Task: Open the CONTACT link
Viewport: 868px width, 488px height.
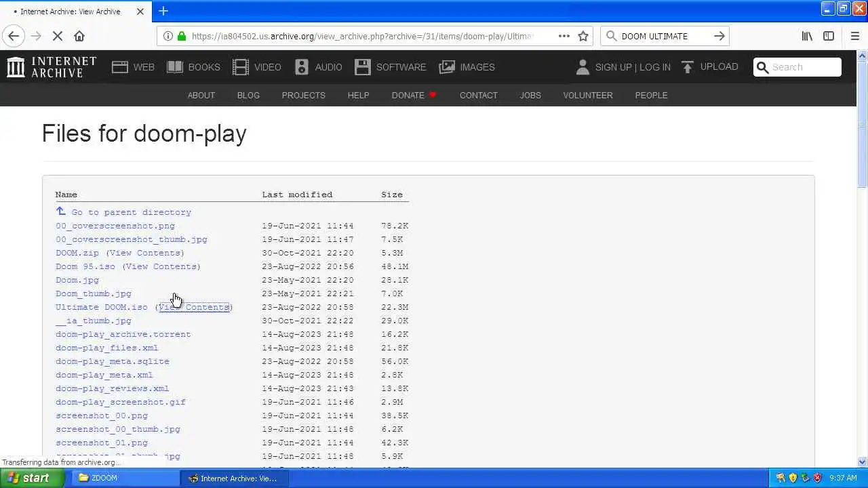Action: [x=479, y=95]
